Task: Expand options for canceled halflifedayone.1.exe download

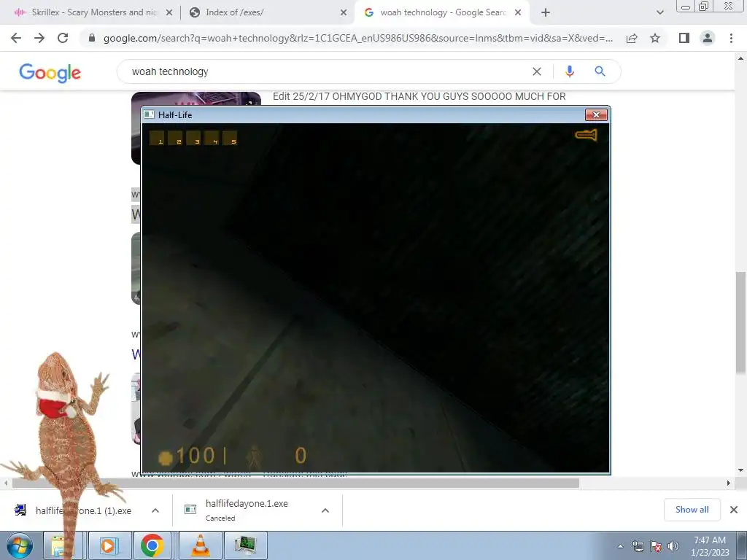Action: (325, 510)
